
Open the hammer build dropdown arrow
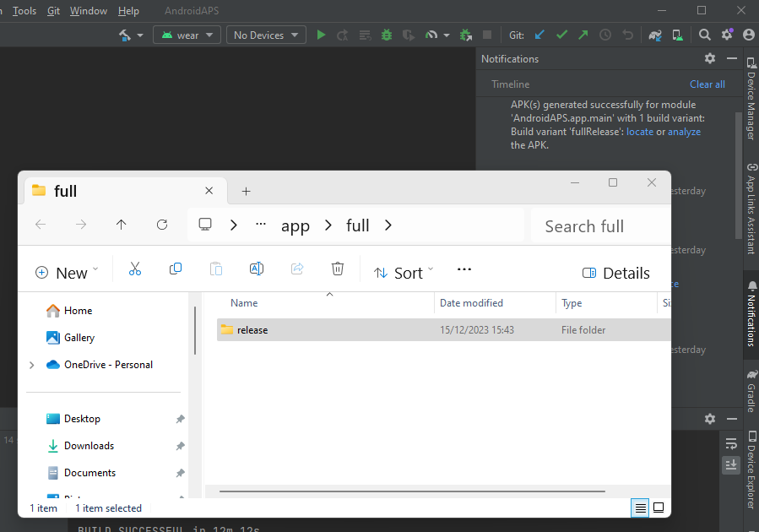click(140, 35)
